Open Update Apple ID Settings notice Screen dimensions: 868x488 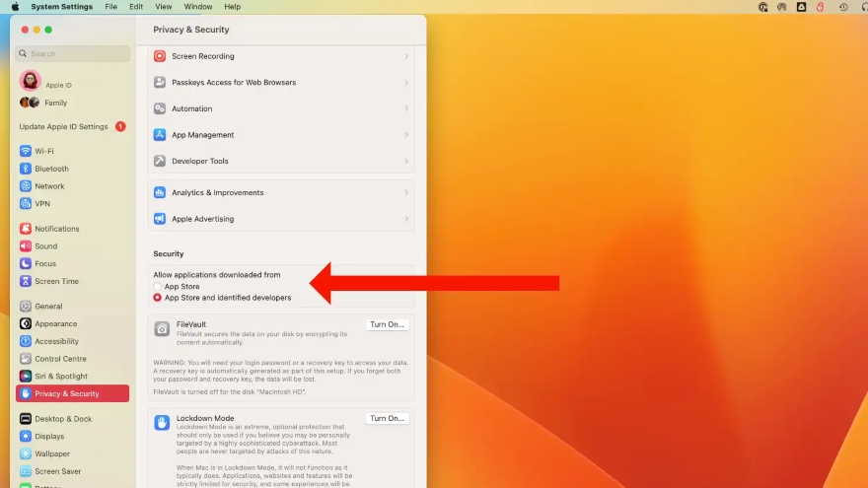point(64,127)
